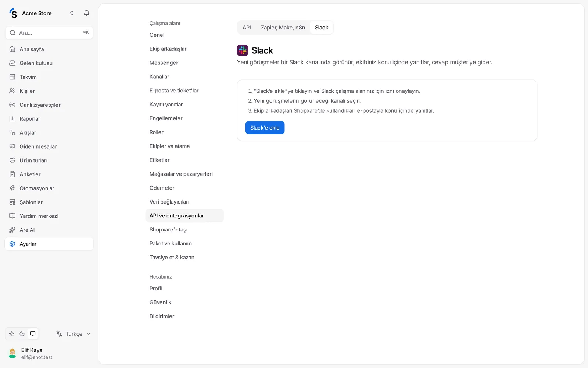The image size is (588, 368).
Task: Open Tavsiye et & kazan page
Action: point(184,258)
